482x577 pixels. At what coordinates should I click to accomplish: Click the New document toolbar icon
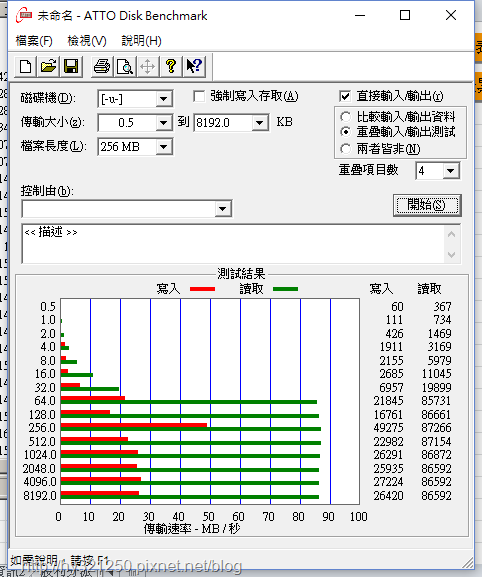click(25, 67)
